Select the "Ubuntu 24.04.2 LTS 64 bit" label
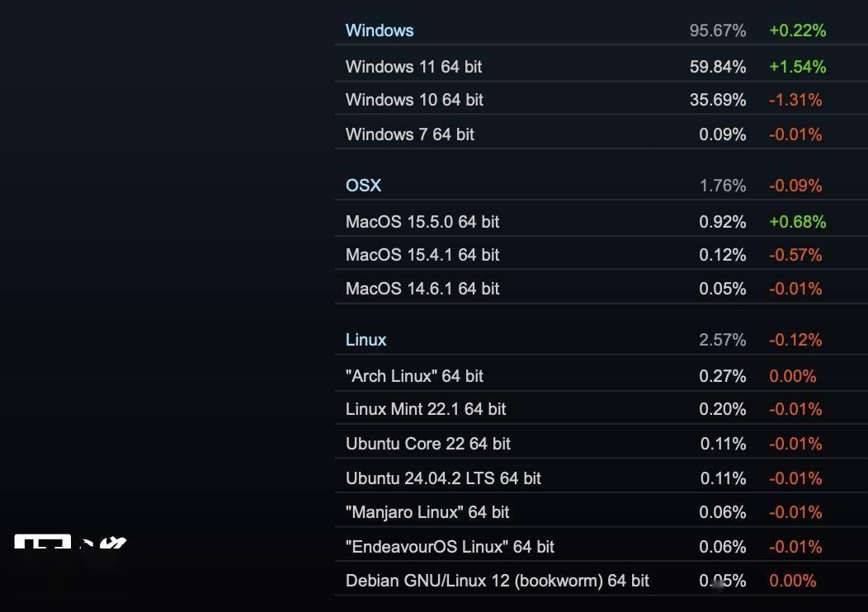Image resolution: width=868 pixels, height=612 pixels. [443, 478]
